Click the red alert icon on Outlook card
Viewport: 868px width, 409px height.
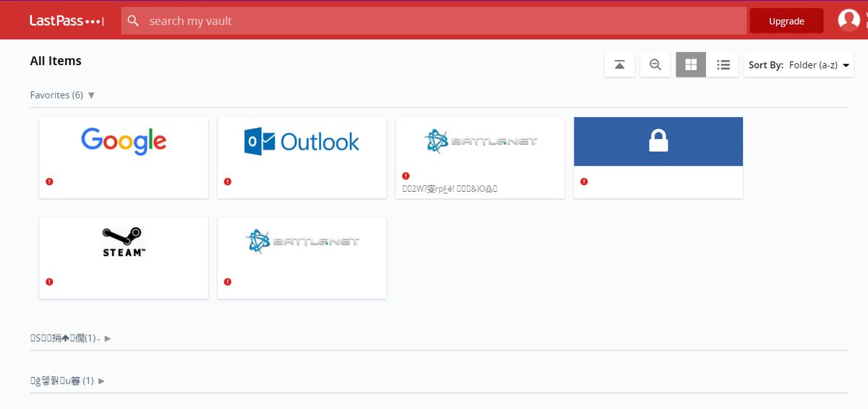coord(228,182)
